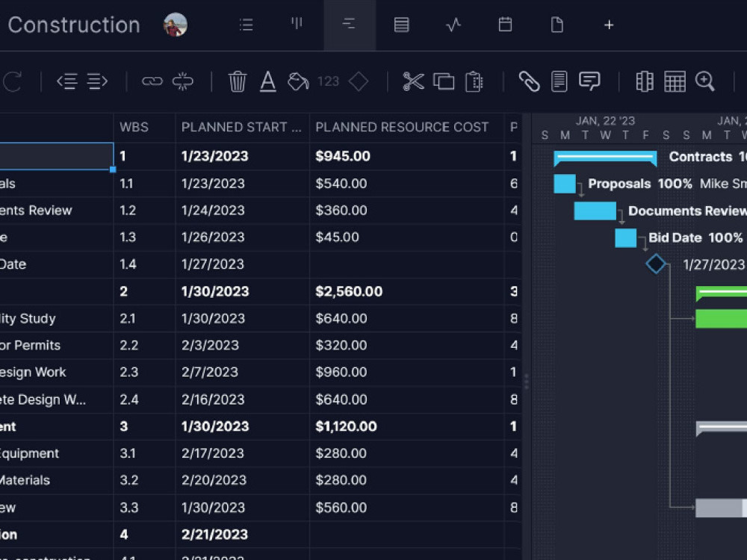This screenshot has width=747, height=560.
Task: Open the files document view icon
Action: click(557, 25)
